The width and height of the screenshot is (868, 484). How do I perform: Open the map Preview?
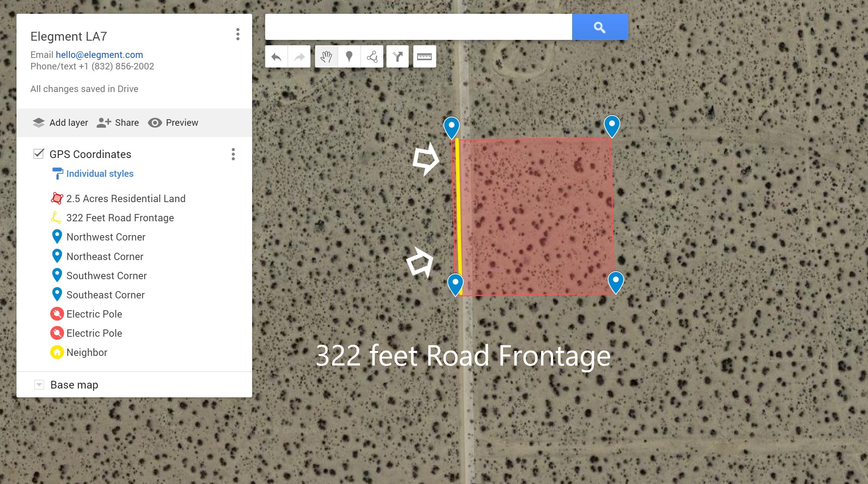[173, 123]
